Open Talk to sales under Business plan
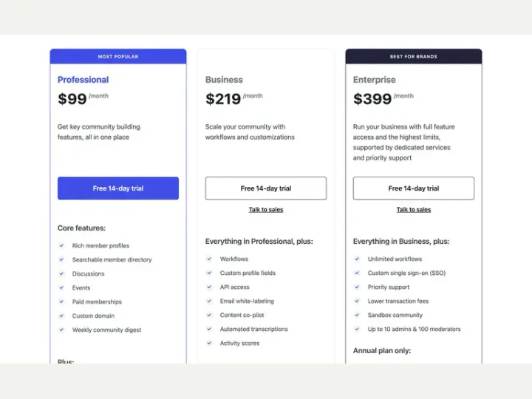 (266, 210)
